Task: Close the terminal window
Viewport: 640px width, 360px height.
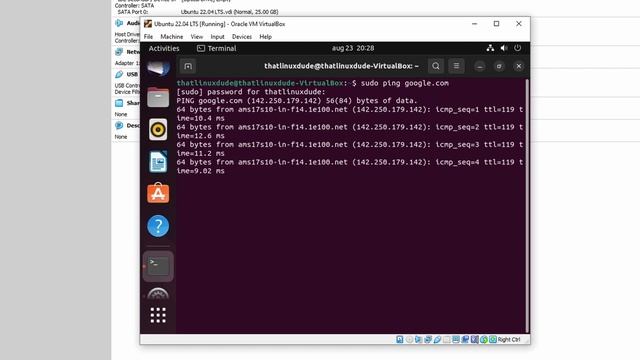Action: 519,66
